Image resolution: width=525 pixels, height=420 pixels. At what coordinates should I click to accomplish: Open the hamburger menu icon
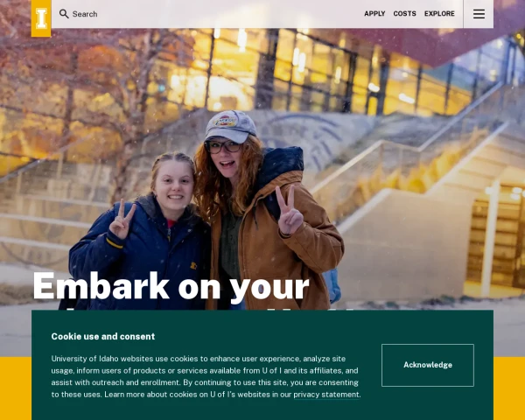coord(479,14)
